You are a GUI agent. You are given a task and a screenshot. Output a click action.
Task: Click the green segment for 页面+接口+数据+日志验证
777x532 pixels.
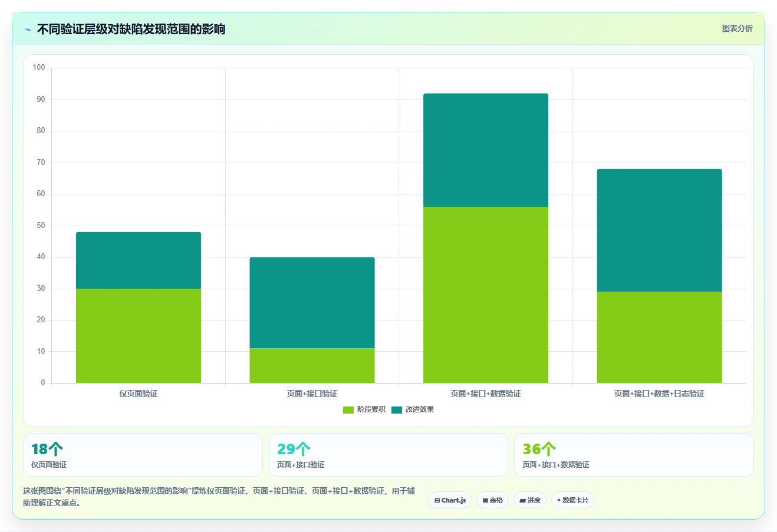pyautogui.click(x=659, y=337)
